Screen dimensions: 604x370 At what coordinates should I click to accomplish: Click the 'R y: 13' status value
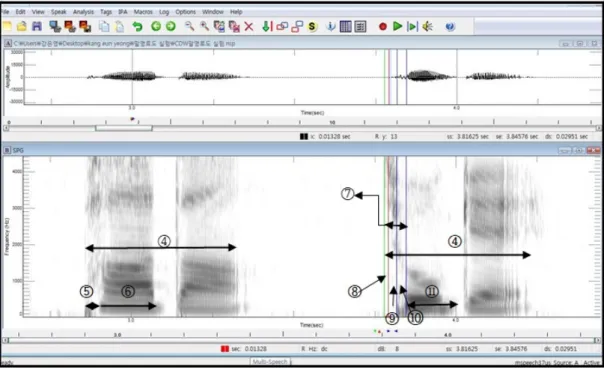(x=386, y=136)
